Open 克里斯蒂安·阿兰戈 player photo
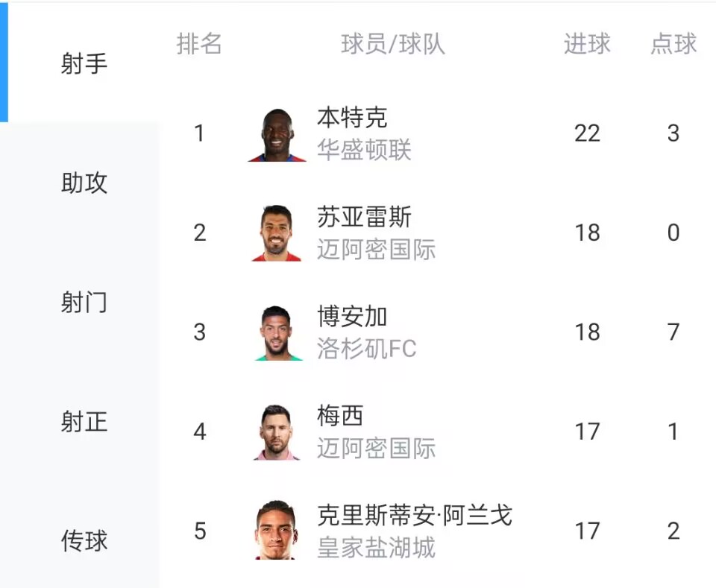716x588 pixels. click(277, 530)
